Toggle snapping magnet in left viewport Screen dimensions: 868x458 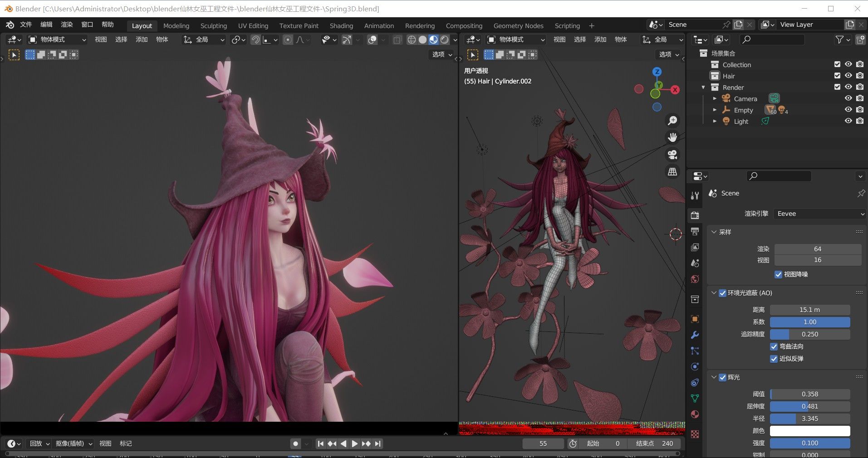click(x=255, y=40)
